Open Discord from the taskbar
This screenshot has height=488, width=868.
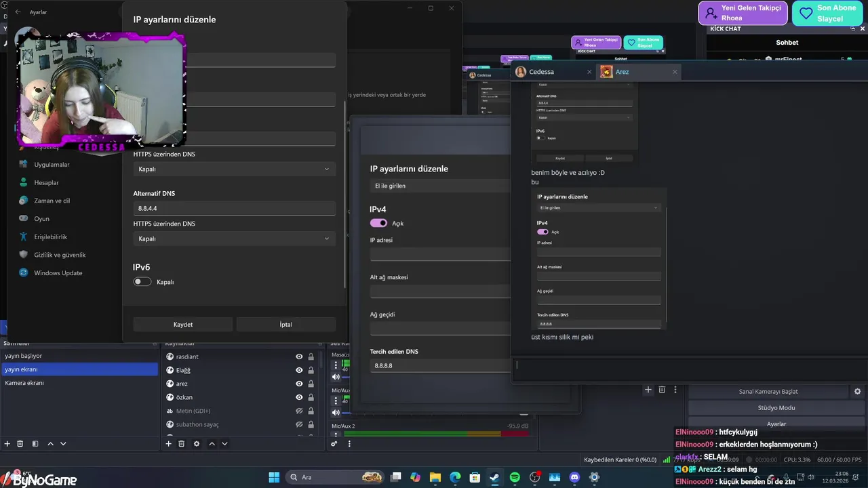574,477
